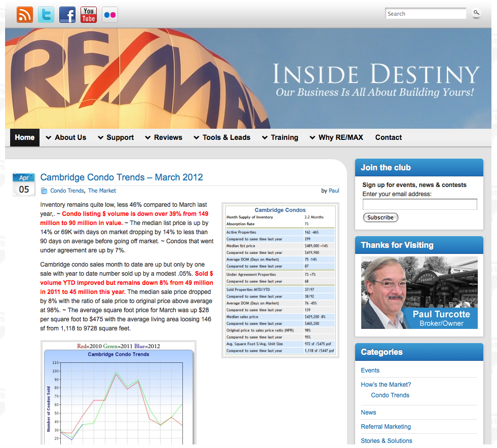The image size is (497, 448).
Task: Open the News category link
Action: pos(368,413)
